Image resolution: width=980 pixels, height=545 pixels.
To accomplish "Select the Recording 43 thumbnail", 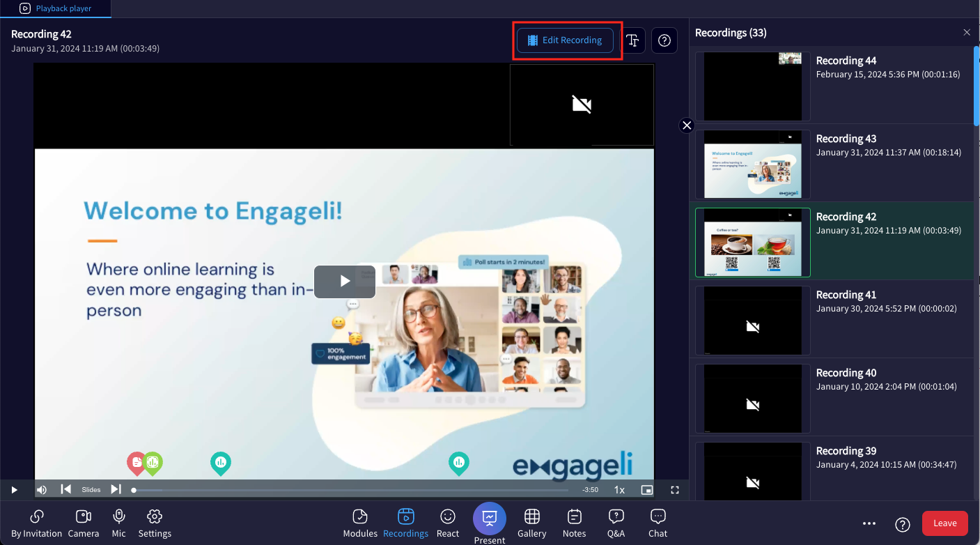I will [752, 164].
